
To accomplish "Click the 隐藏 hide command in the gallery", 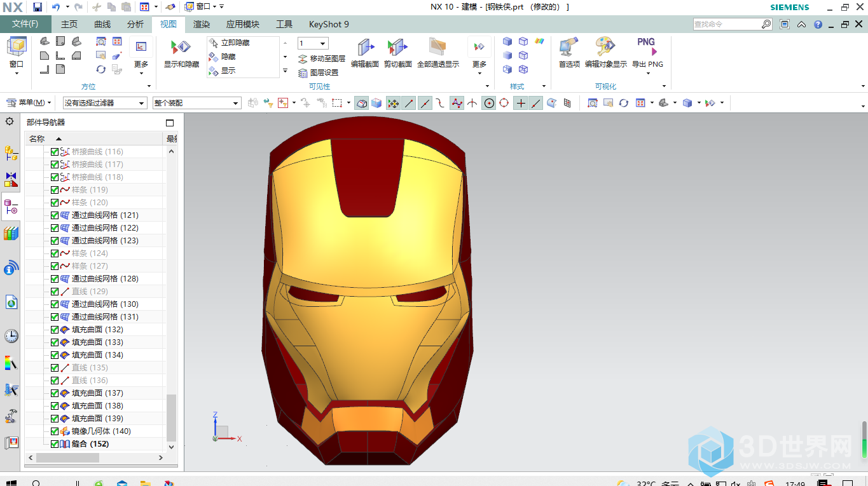I will coord(222,57).
